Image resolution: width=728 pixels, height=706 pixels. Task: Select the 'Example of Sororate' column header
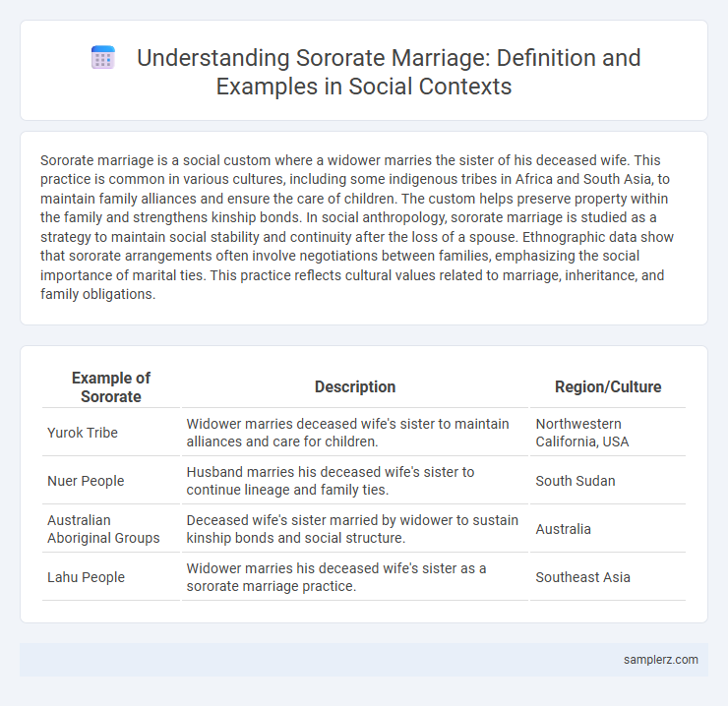tap(111, 387)
